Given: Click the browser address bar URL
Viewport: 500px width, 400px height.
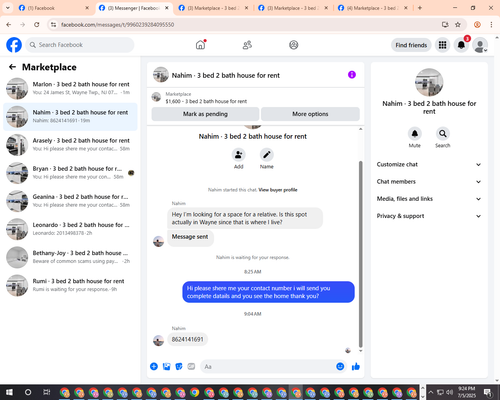Looking at the screenshot, I should coord(117,25).
